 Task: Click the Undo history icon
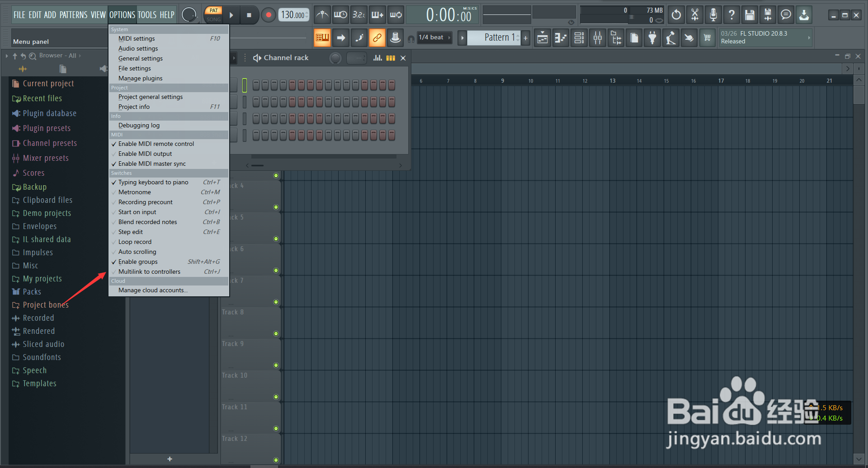pos(676,14)
